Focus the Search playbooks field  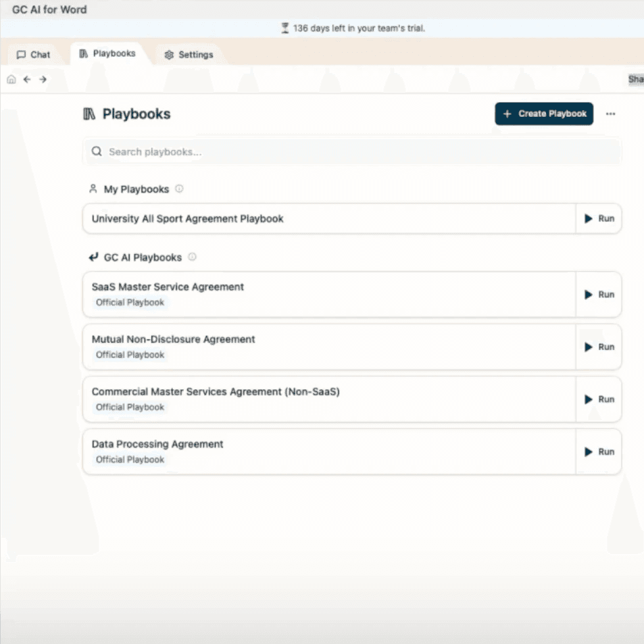352,152
